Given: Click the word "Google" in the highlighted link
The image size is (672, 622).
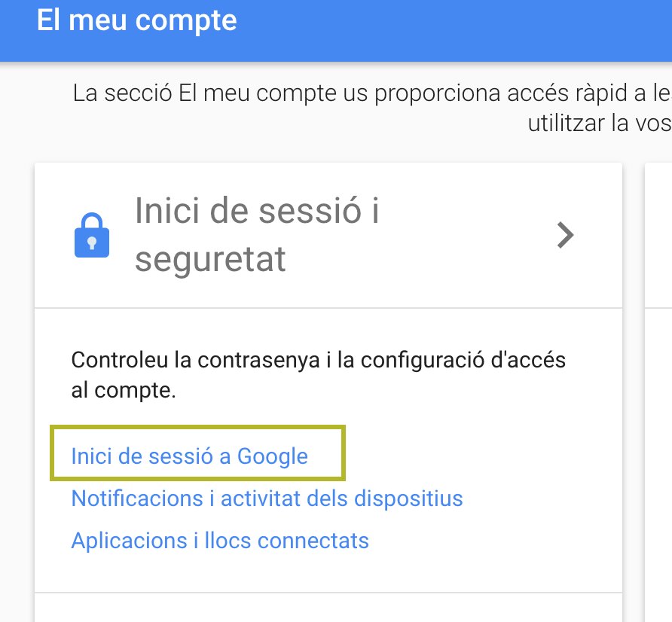Looking at the screenshot, I should (273, 456).
